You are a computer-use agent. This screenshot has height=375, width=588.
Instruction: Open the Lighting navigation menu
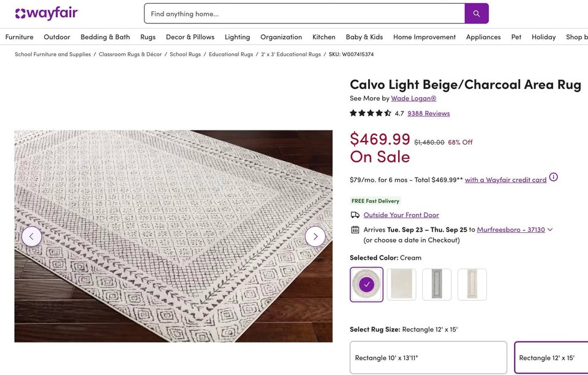237,37
